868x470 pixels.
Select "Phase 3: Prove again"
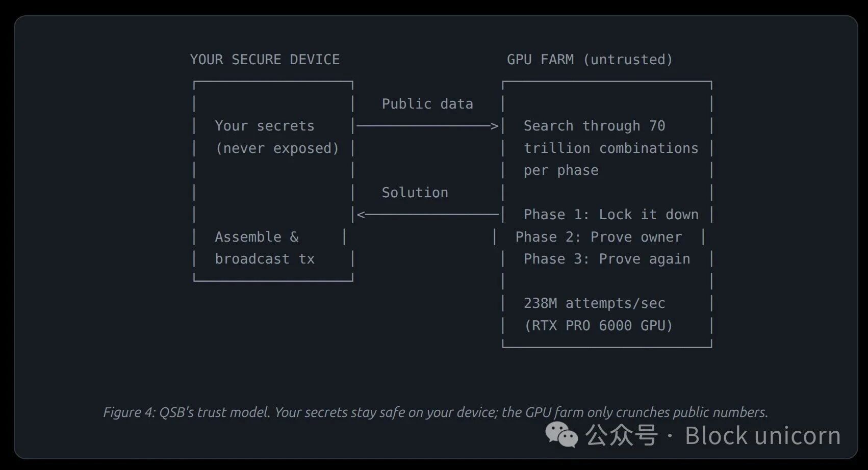[x=606, y=259]
